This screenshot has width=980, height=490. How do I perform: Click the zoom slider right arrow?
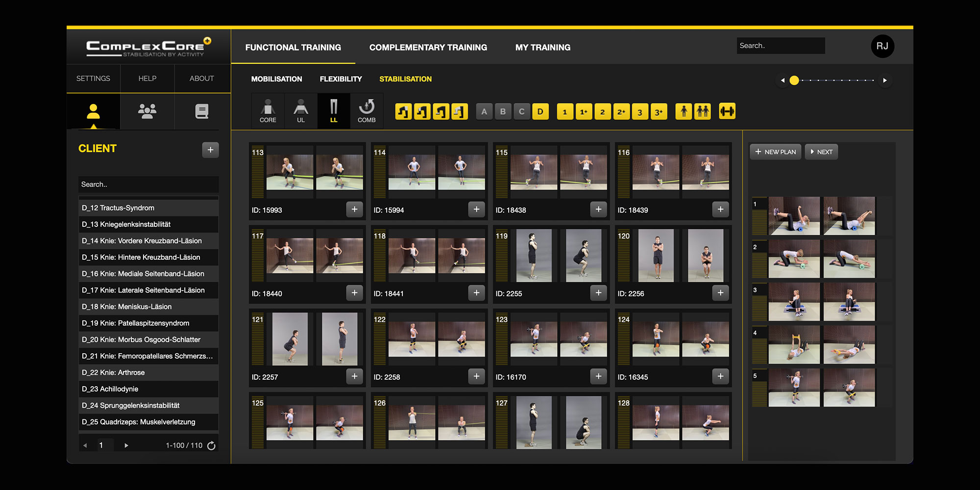pos(884,80)
